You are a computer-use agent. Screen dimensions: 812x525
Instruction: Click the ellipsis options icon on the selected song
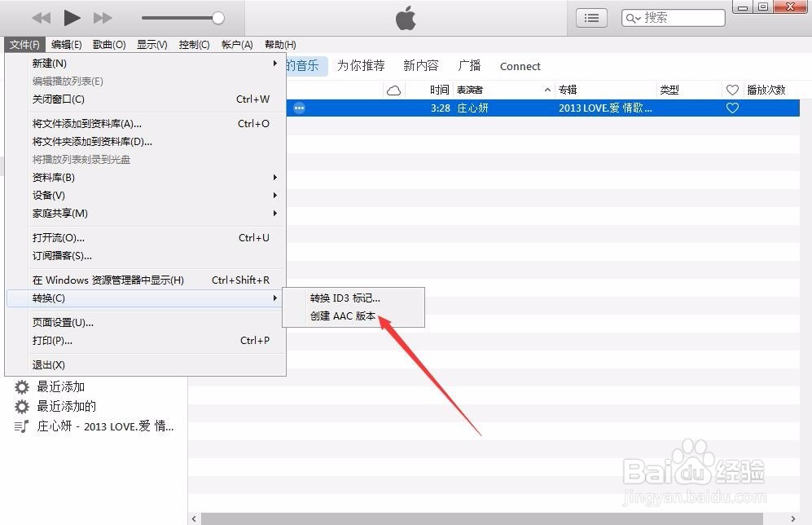click(298, 108)
